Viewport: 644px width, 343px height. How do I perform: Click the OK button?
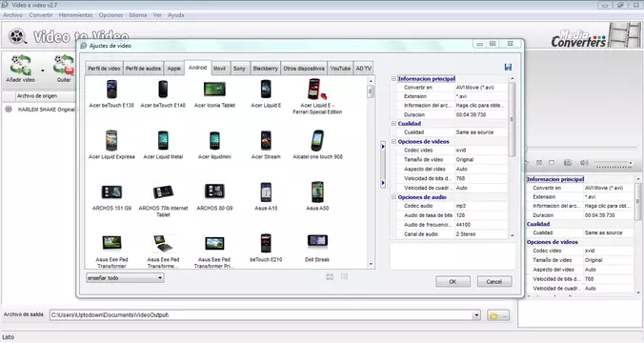(453, 282)
